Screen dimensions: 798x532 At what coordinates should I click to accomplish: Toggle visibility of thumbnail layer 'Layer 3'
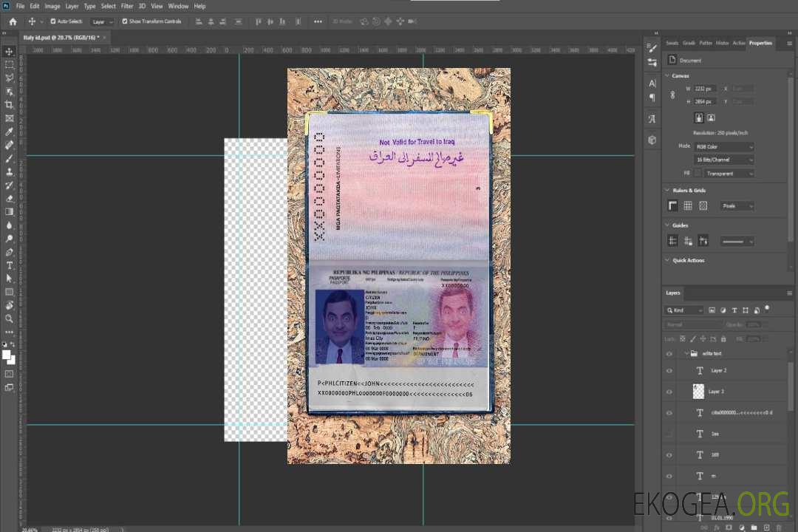[x=669, y=392]
